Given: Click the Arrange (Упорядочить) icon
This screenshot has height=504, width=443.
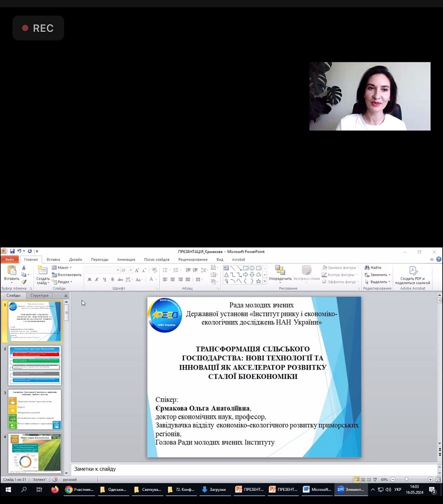Looking at the screenshot, I should point(280,271).
